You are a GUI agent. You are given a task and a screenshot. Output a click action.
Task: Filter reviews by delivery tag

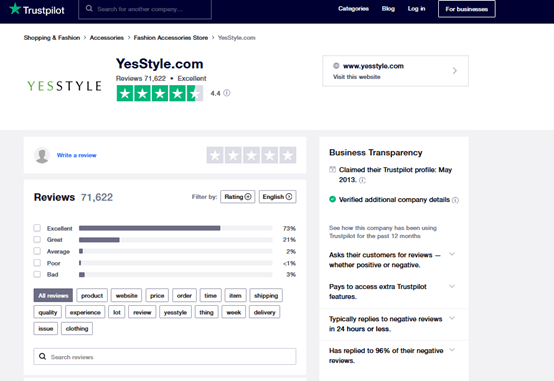tap(264, 312)
